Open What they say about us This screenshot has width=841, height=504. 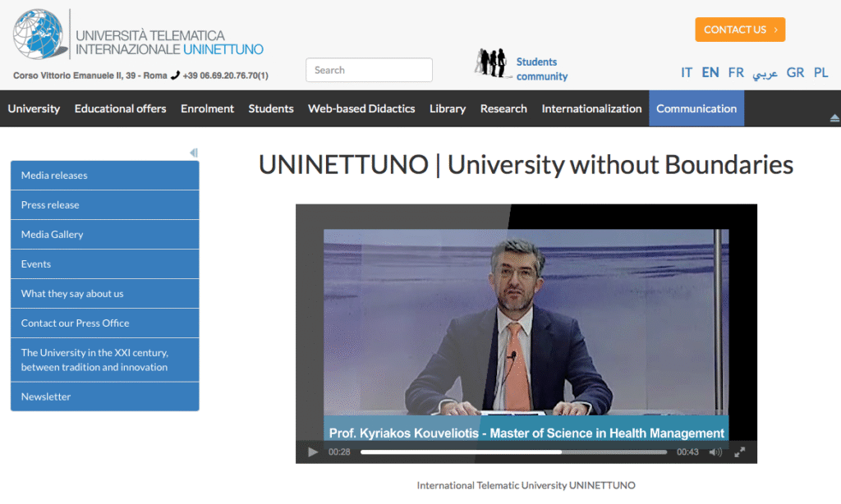pyautogui.click(x=104, y=293)
